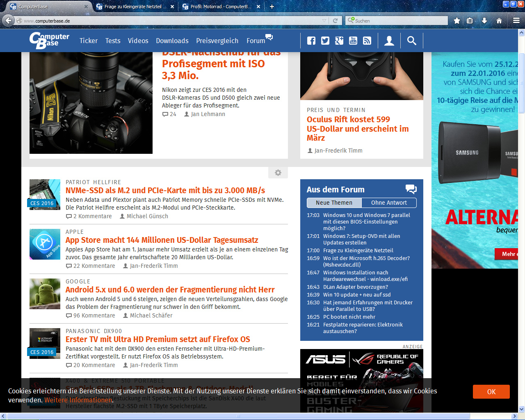This screenshot has width=525, height=420.
Task: Open the Ticker menu item
Action: tap(89, 41)
